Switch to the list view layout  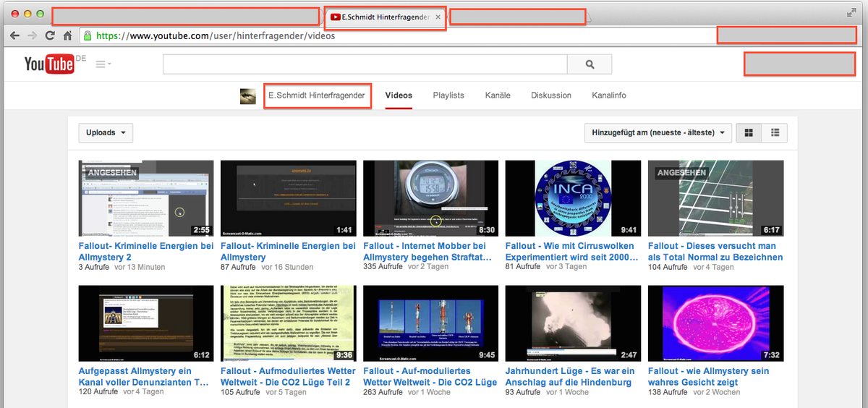tap(775, 133)
